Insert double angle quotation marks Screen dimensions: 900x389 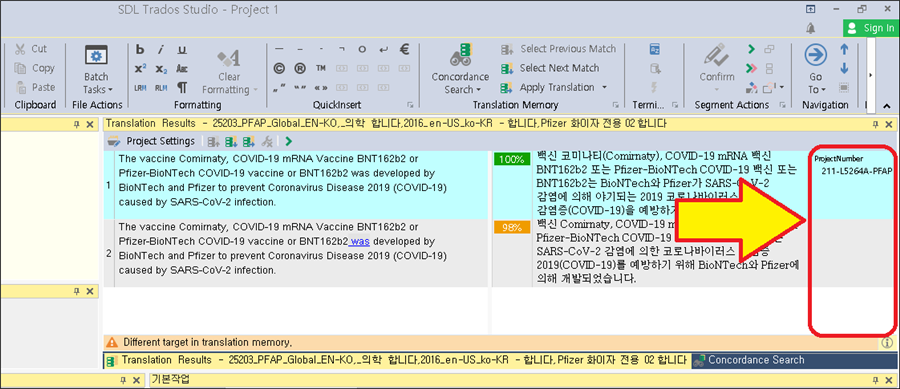point(320,88)
